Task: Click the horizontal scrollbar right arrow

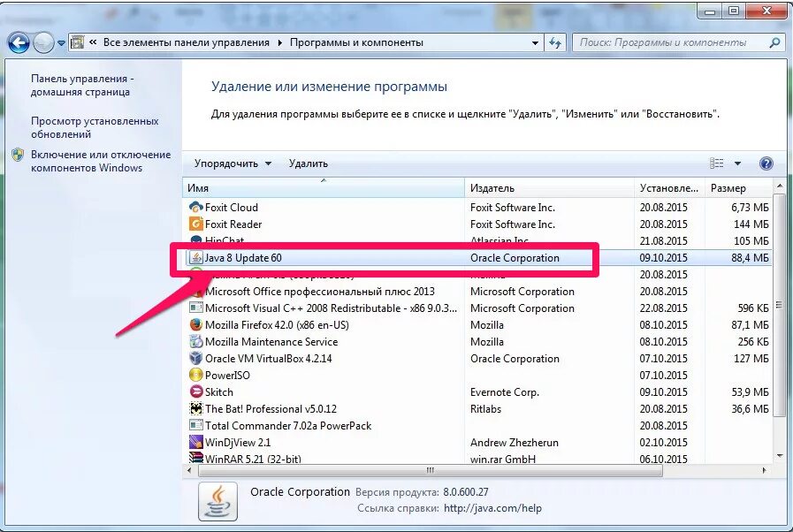Action: [x=764, y=470]
